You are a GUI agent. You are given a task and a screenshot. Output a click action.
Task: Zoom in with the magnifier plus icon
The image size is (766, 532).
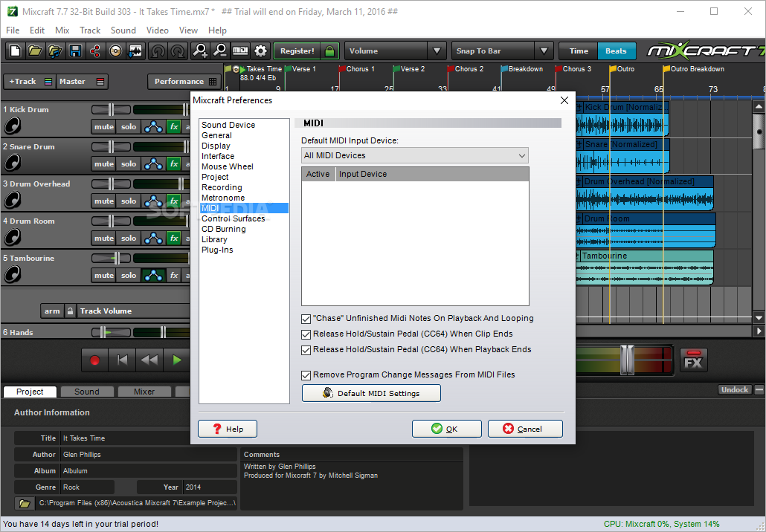(x=200, y=51)
